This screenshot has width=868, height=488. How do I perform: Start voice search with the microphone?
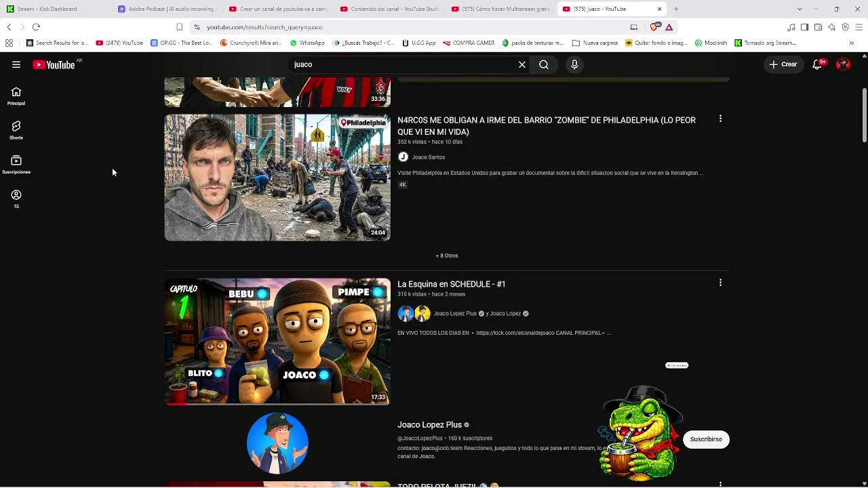(574, 64)
